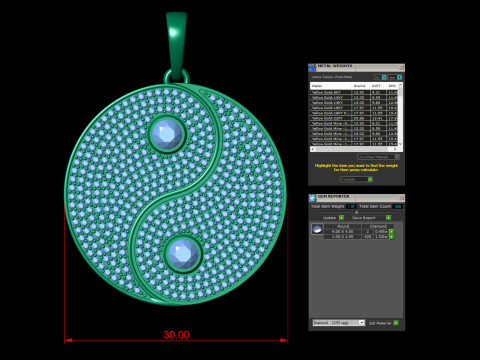Image resolution: width=480 pixels, height=360 pixels.
Task: Click the Grams column header
Action: coord(361,86)
